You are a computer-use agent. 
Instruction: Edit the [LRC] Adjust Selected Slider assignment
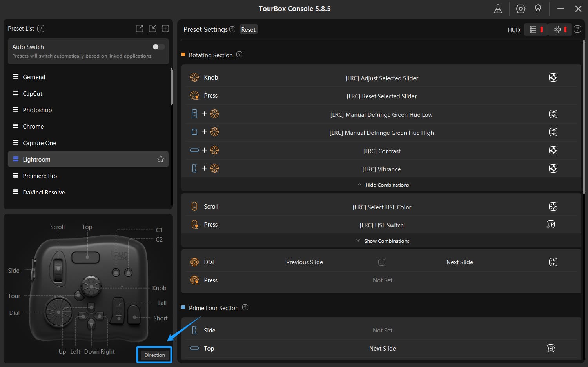382,78
